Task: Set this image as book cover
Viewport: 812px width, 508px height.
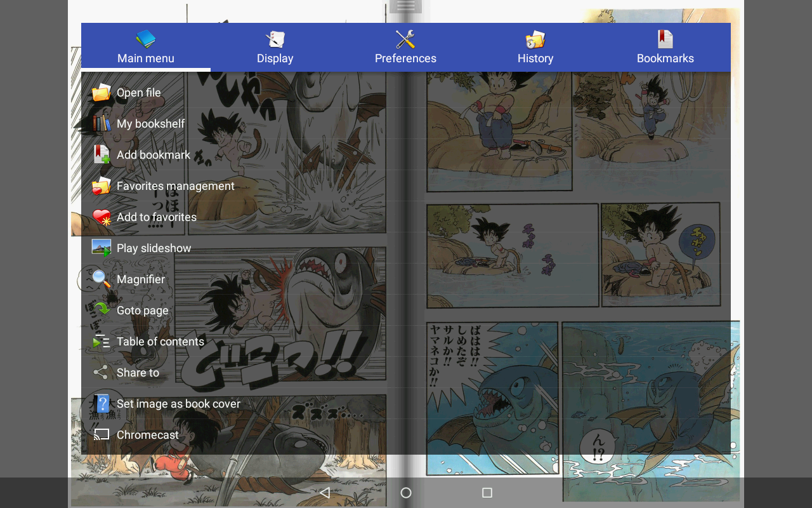Action: pyautogui.click(x=178, y=403)
